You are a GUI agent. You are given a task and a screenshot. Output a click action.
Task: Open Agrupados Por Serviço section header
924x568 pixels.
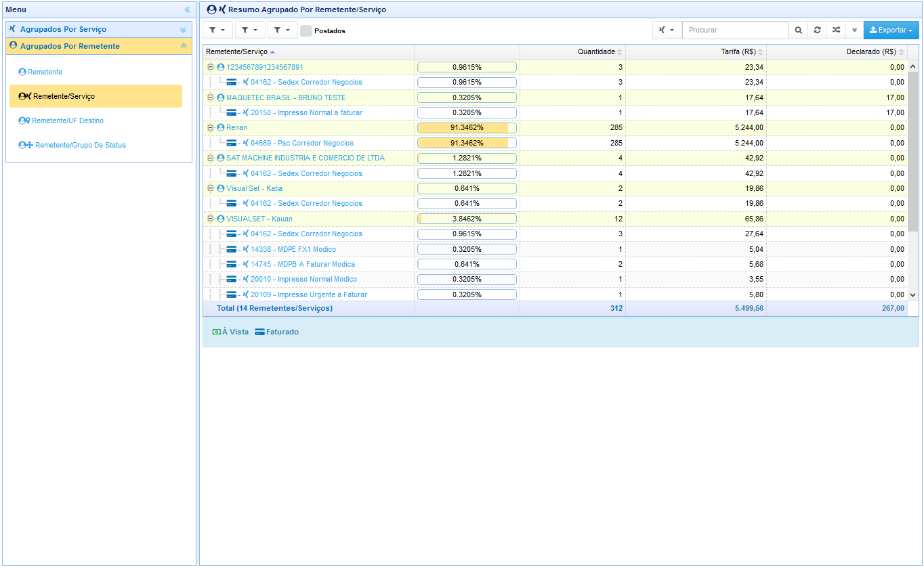(x=99, y=30)
